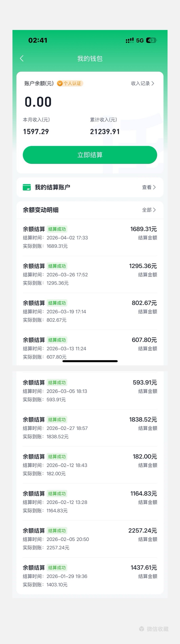Screen dimensions: 180x644
Task: Tap the 5G signal status indicator
Action: [140, 40]
